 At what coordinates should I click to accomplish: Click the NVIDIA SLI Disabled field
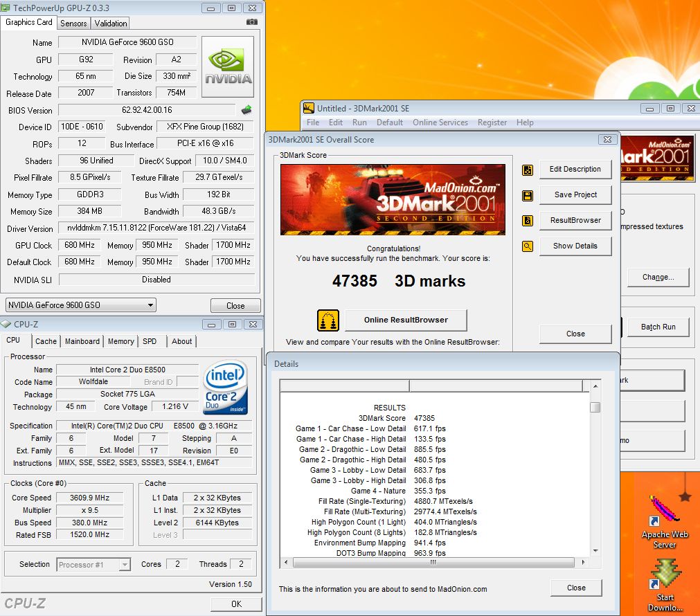156,280
